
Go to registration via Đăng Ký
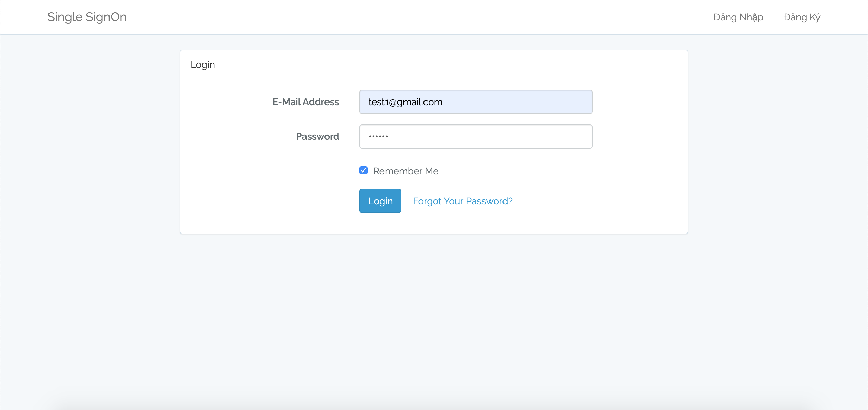[802, 17]
